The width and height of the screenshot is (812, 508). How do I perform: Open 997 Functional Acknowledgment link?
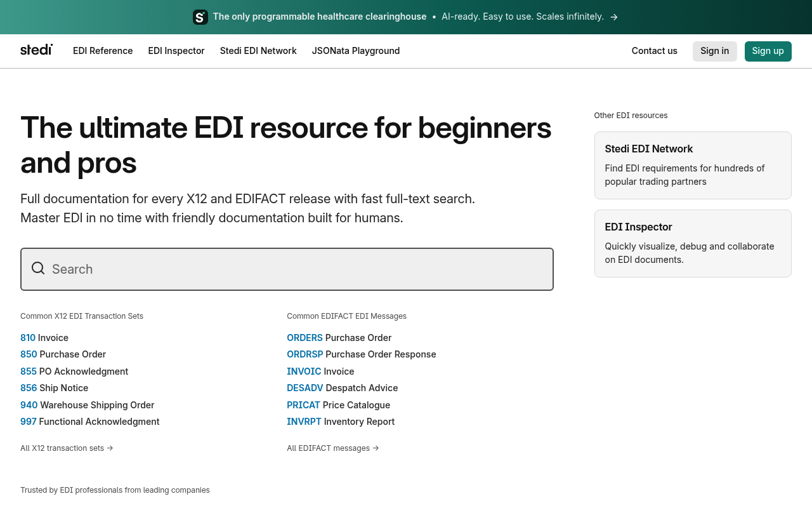(x=90, y=422)
